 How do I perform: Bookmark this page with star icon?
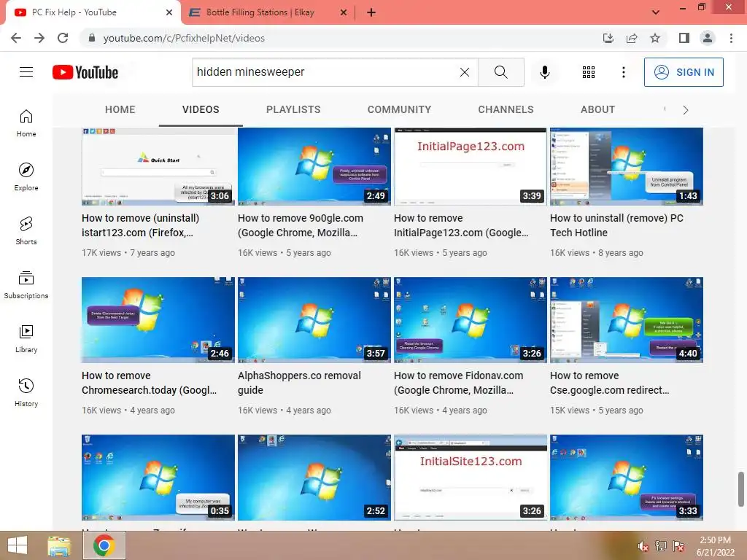655,38
